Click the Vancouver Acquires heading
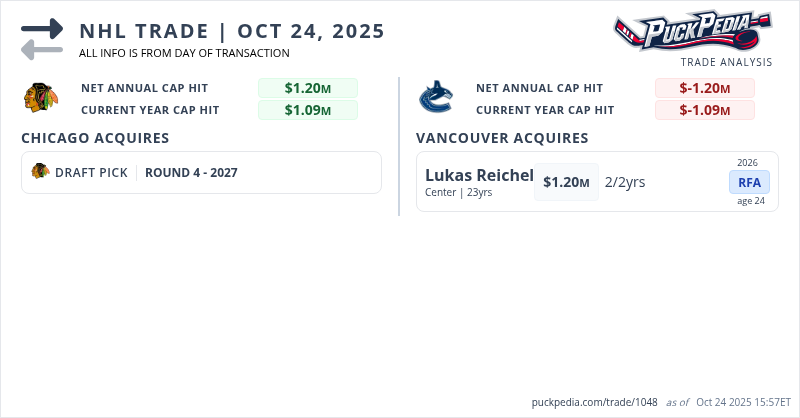This screenshot has width=800, height=418. [x=502, y=138]
